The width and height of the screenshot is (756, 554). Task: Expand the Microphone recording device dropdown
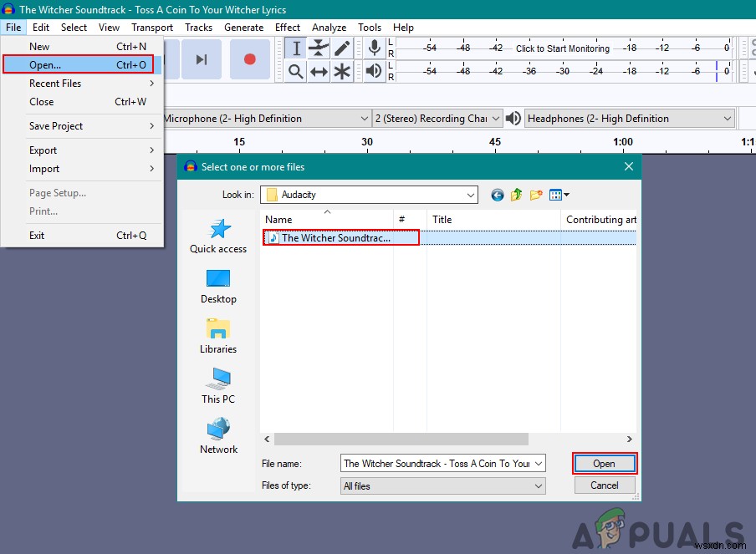(x=365, y=119)
